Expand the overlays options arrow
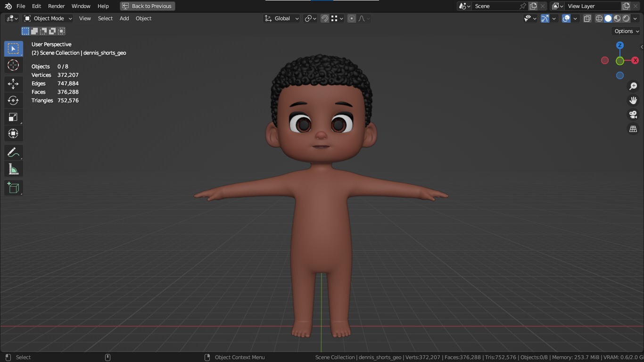Screen dimensions: 644x362 [x=575, y=18]
